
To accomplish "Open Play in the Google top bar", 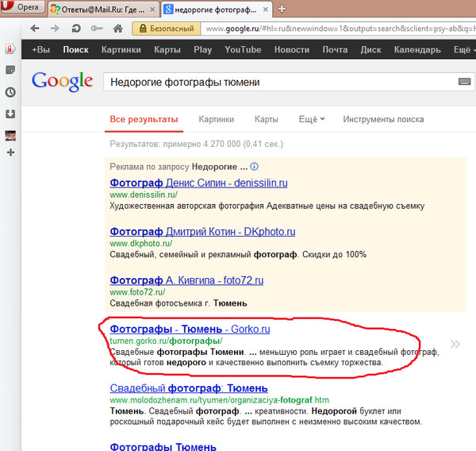I will [x=203, y=49].
